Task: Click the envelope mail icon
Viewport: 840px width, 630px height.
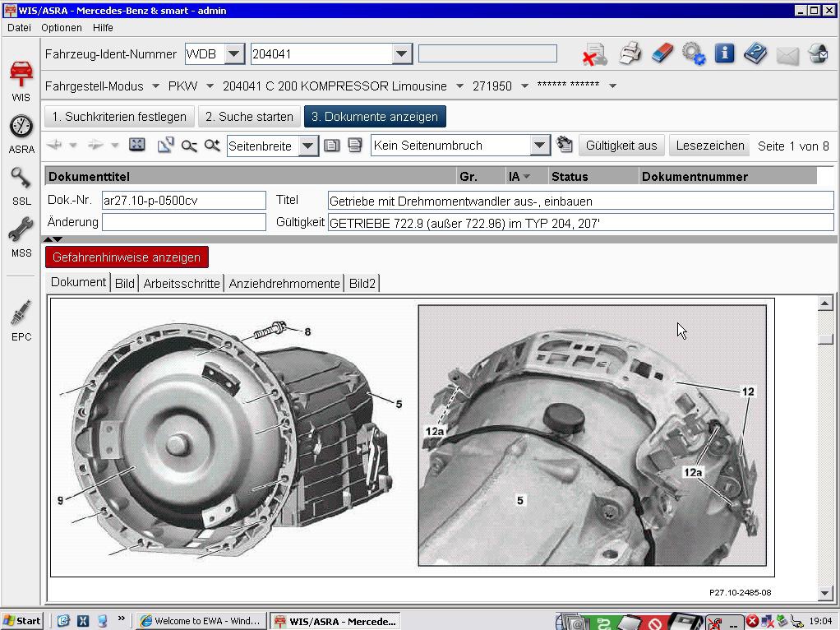Action: pyautogui.click(x=787, y=55)
